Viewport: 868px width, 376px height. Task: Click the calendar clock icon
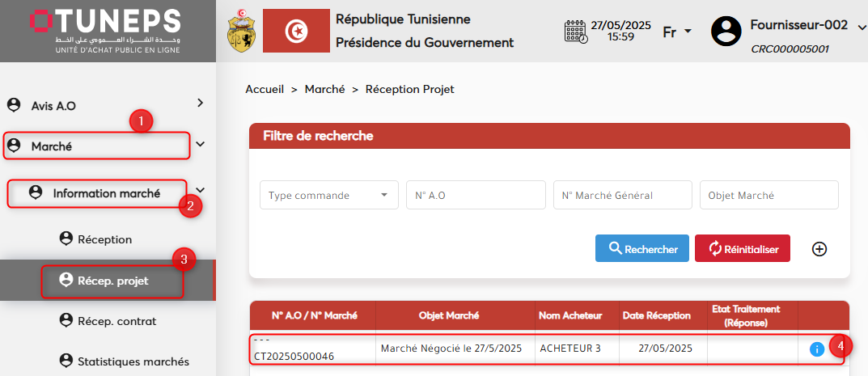coord(575,32)
